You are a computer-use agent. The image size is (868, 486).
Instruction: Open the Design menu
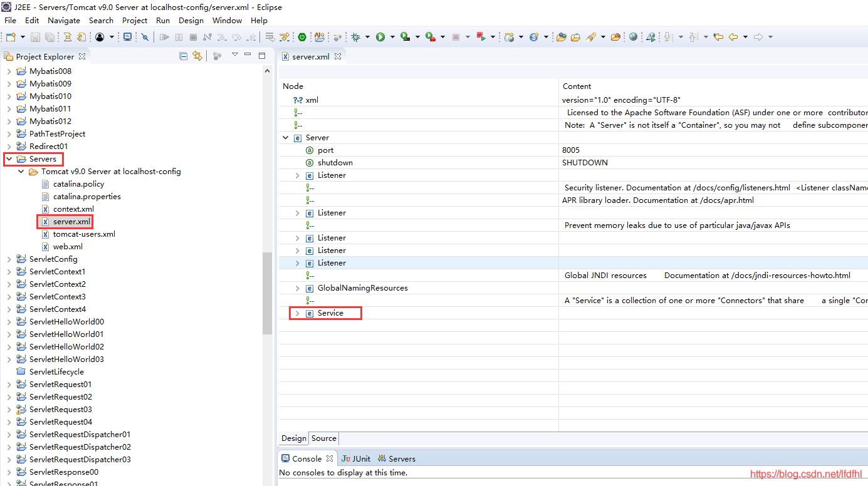point(191,20)
